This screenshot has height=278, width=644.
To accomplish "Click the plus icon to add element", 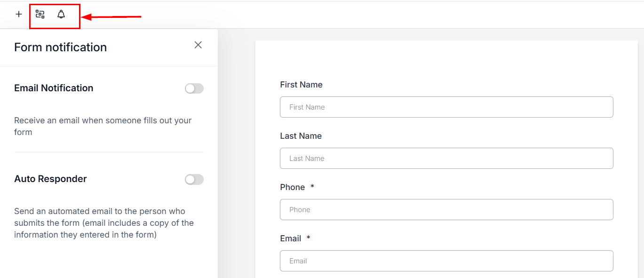I will pos(19,14).
